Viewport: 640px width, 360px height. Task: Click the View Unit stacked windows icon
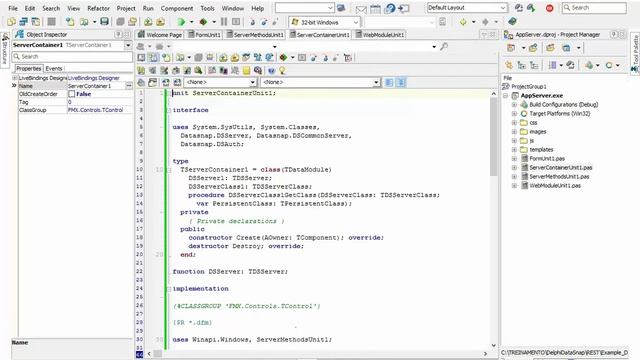24,22
